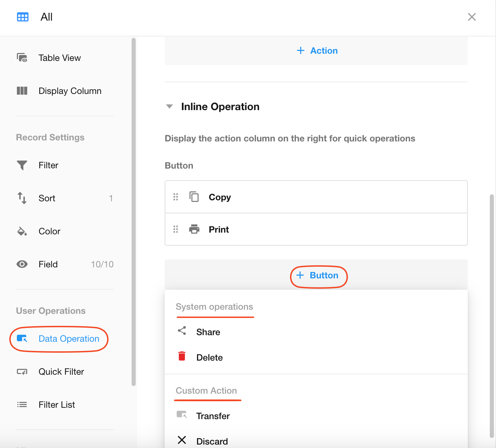
Task: Click the Table View icon in sidebar
Action: [x=22, y=58]
